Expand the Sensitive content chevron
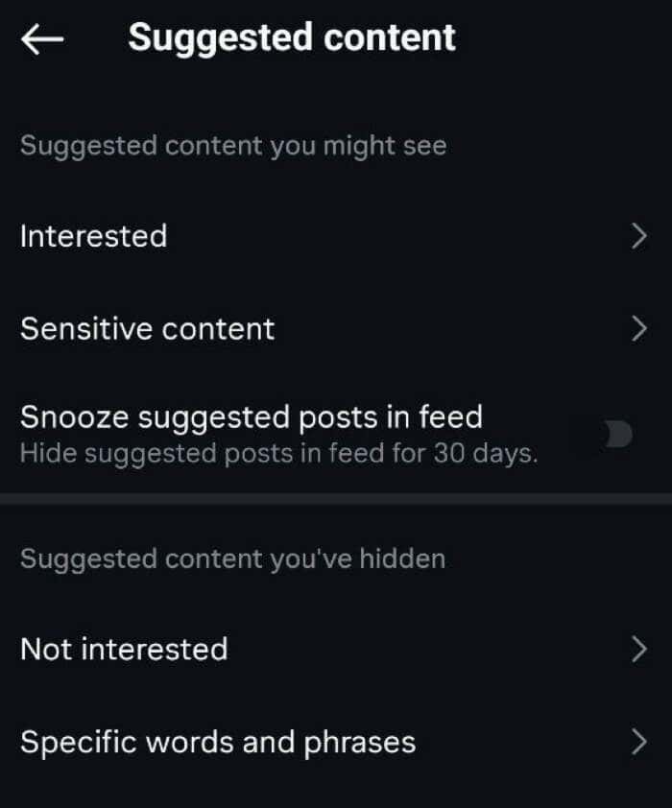The image size is (672, 808). 640,329
